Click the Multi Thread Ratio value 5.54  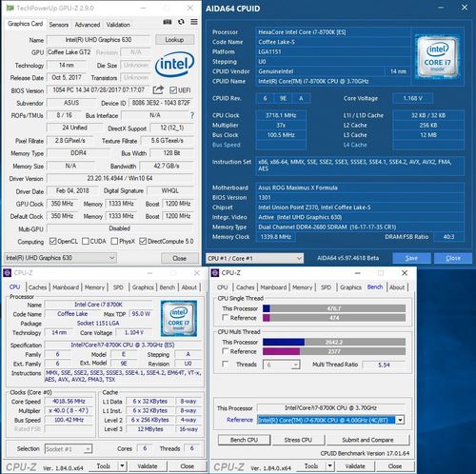[384, 365]
